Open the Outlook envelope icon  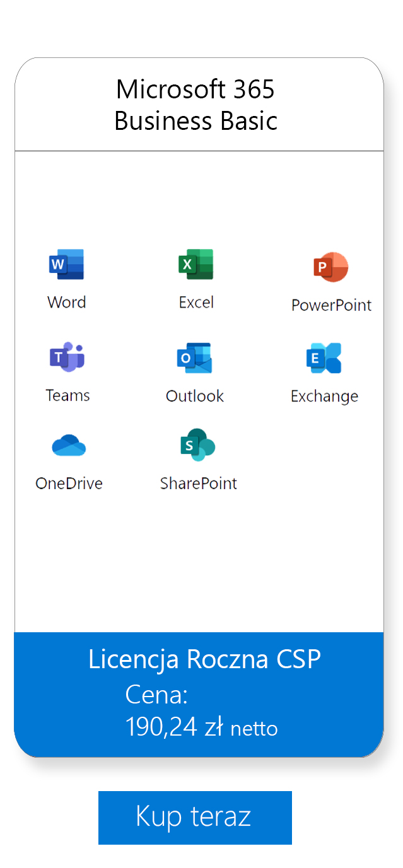(x=194, y=358)
